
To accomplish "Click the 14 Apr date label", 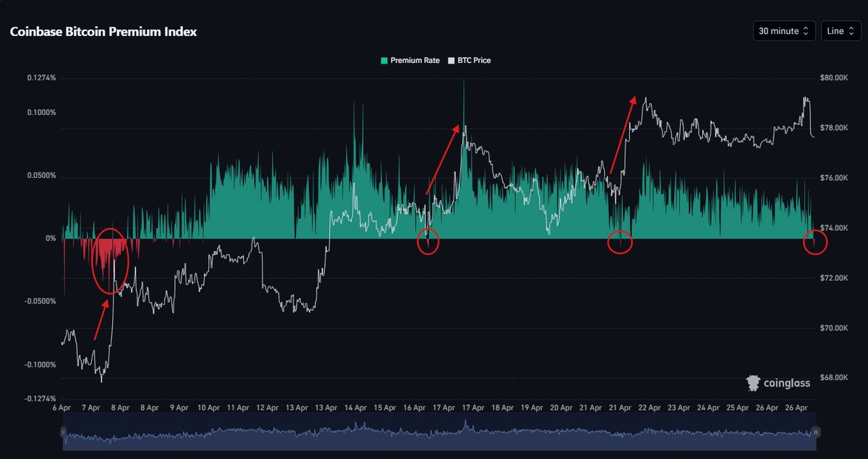I will pos(356,408).
